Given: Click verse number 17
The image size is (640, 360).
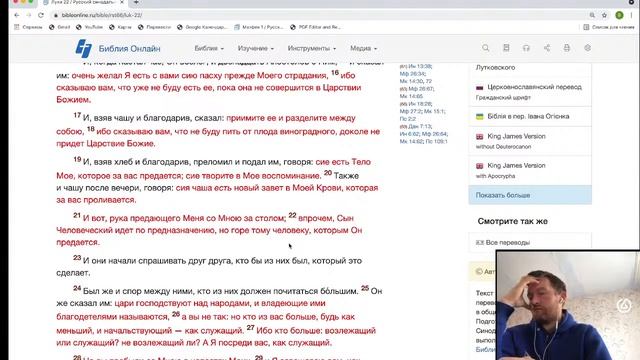Looking at the screenshot, I should coord(77,115).
